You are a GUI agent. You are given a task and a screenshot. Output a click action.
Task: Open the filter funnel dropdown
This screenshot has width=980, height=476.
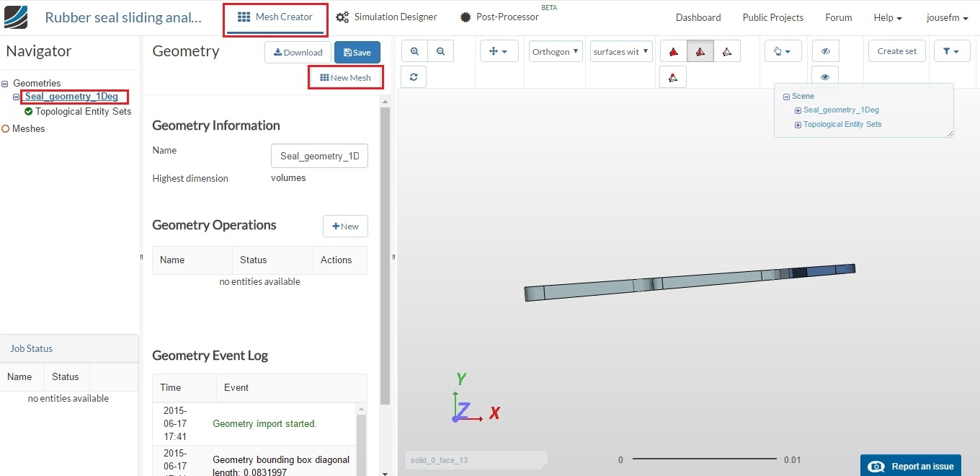(x=952, y=51)
